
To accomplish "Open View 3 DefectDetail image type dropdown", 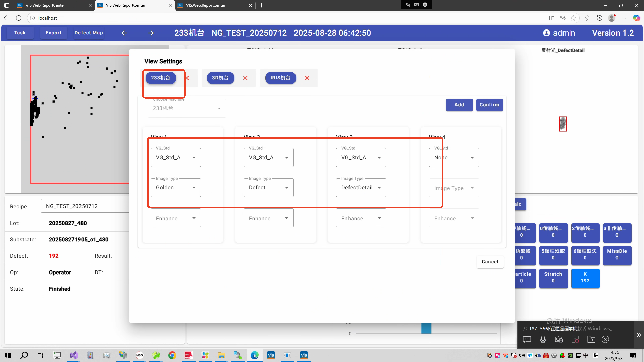I will pos(361,188).
